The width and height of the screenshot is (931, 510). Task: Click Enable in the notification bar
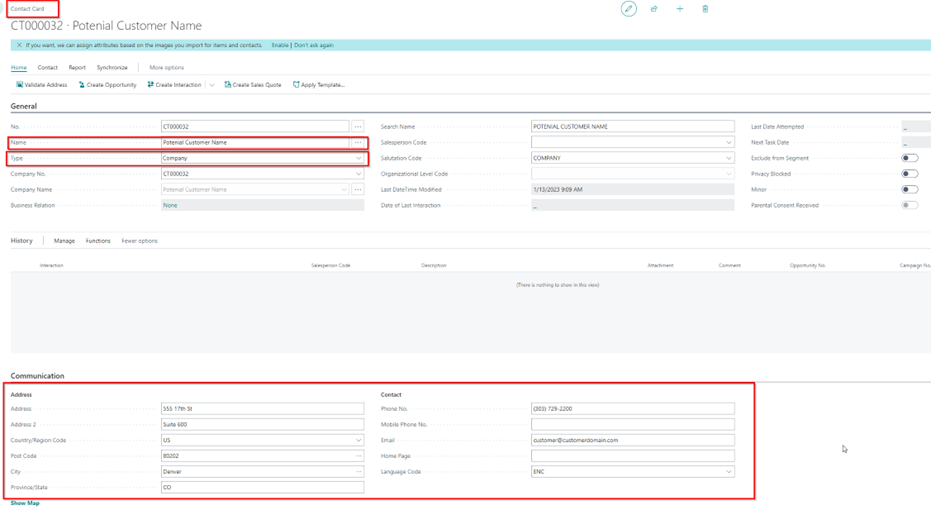280,45
